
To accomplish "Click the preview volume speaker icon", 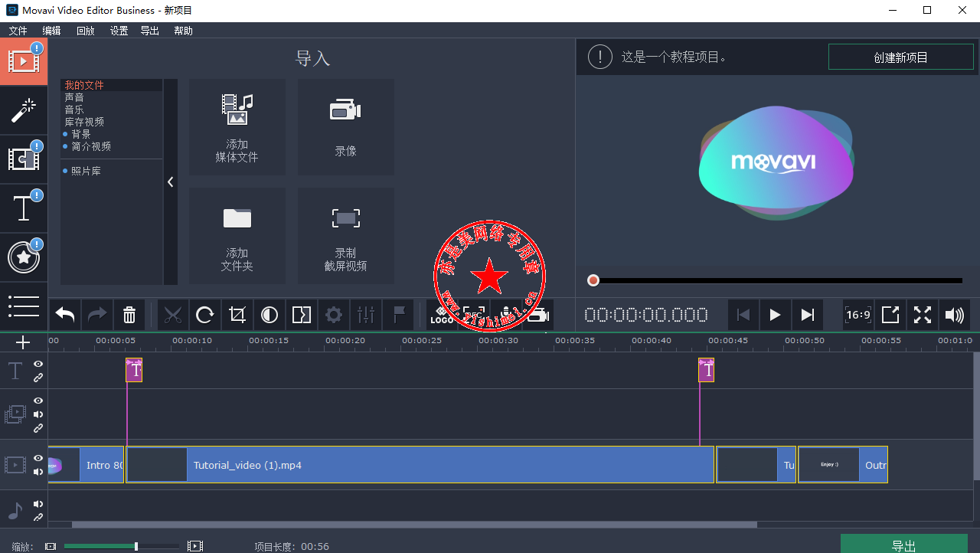I will tap(955, 315).
